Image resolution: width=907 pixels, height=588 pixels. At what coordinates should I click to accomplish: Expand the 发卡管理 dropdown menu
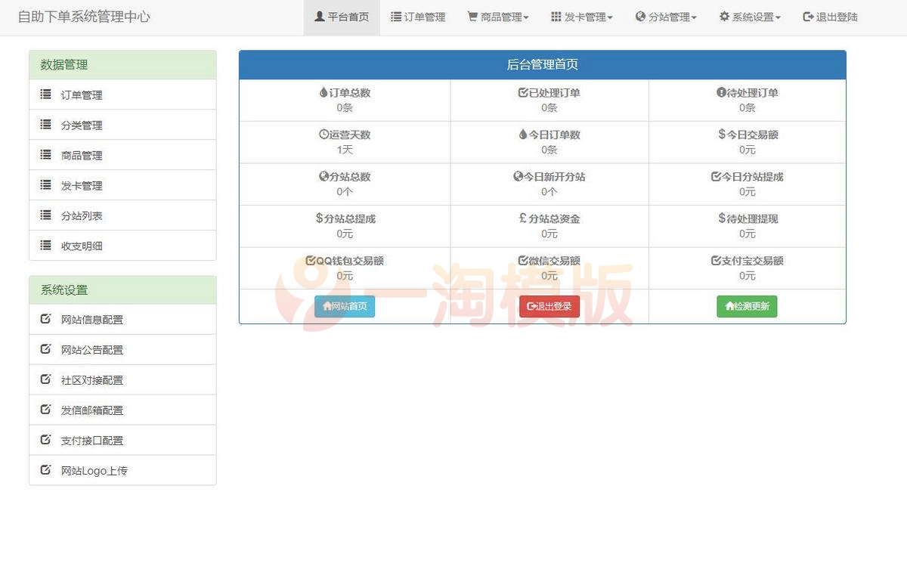582,17
